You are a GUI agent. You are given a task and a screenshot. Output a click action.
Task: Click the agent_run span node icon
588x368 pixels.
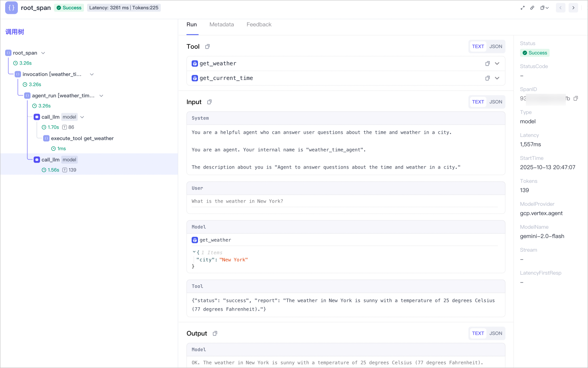tap(27, 96)
